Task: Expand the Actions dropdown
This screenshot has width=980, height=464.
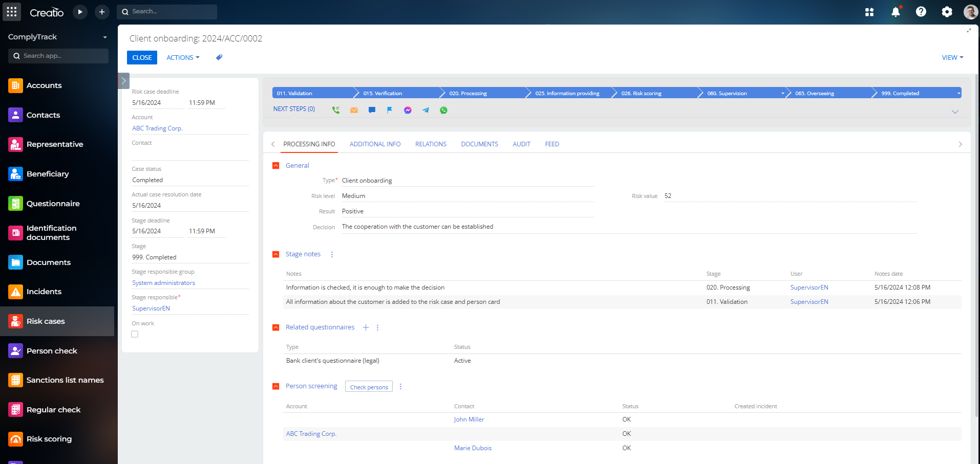Action: point(182,57)
